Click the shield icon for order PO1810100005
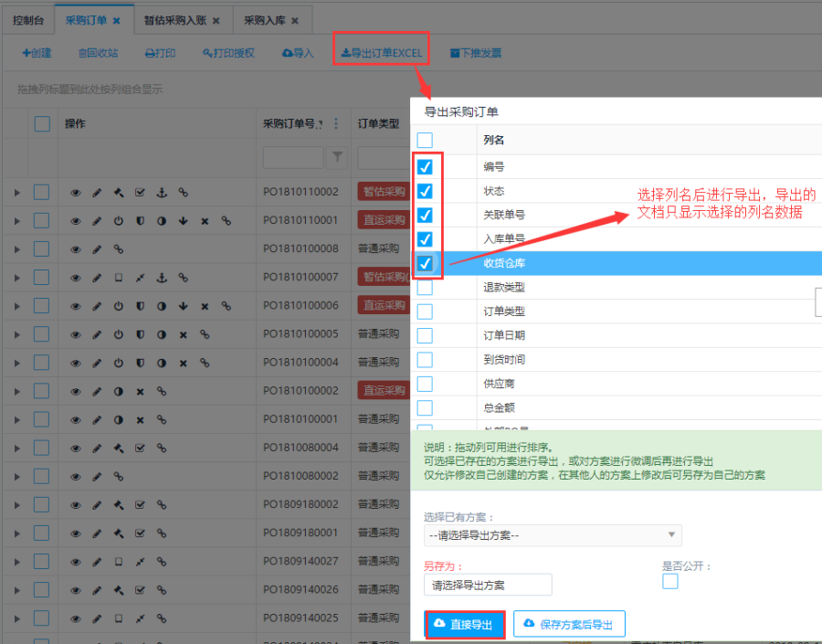Viewport: 822px width, 644px height. click(140, 334)
